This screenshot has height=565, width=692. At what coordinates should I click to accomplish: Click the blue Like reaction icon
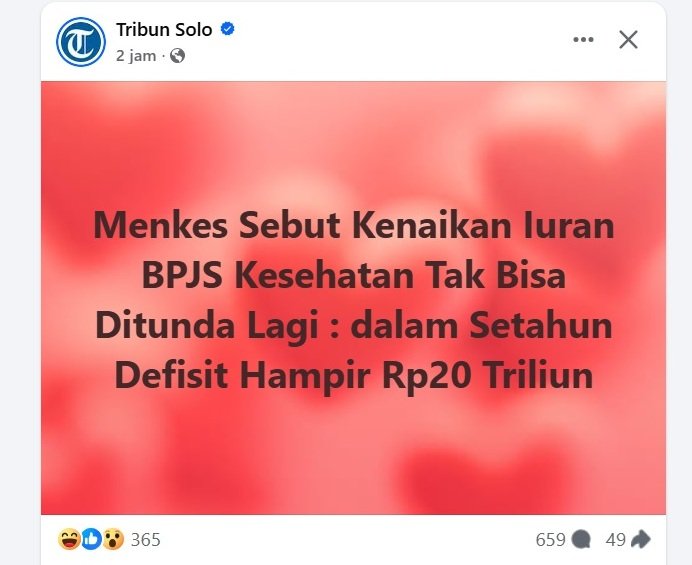pos(91,539)
